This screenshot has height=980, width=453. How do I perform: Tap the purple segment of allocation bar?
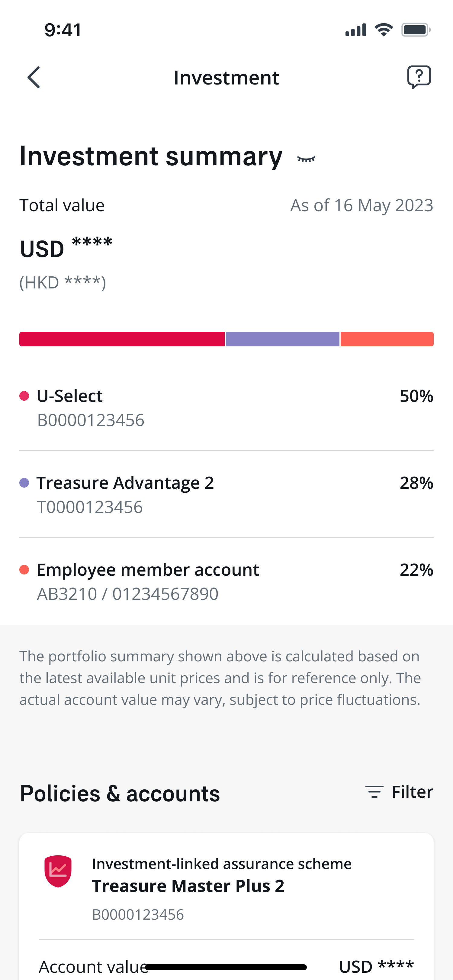pos(282,339)
